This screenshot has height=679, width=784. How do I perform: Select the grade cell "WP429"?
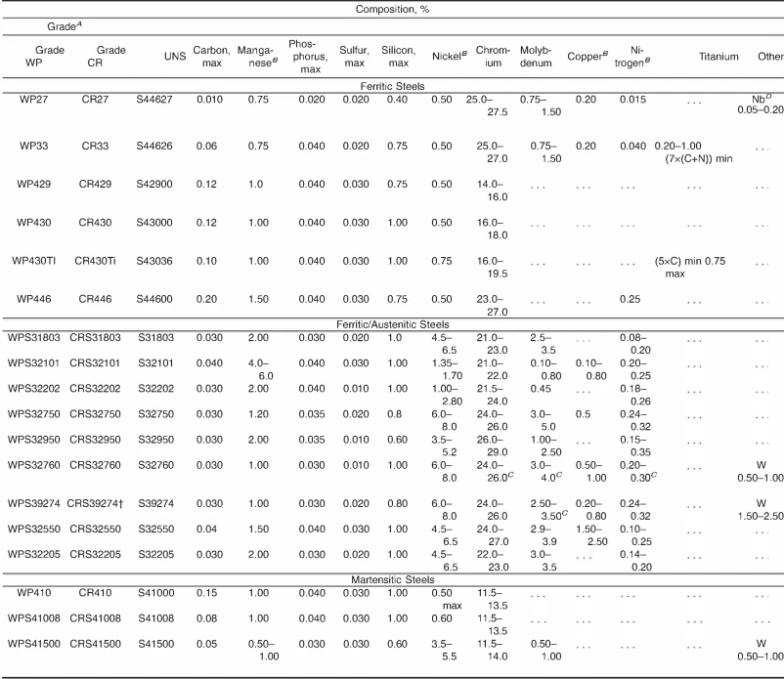[33, 184]
